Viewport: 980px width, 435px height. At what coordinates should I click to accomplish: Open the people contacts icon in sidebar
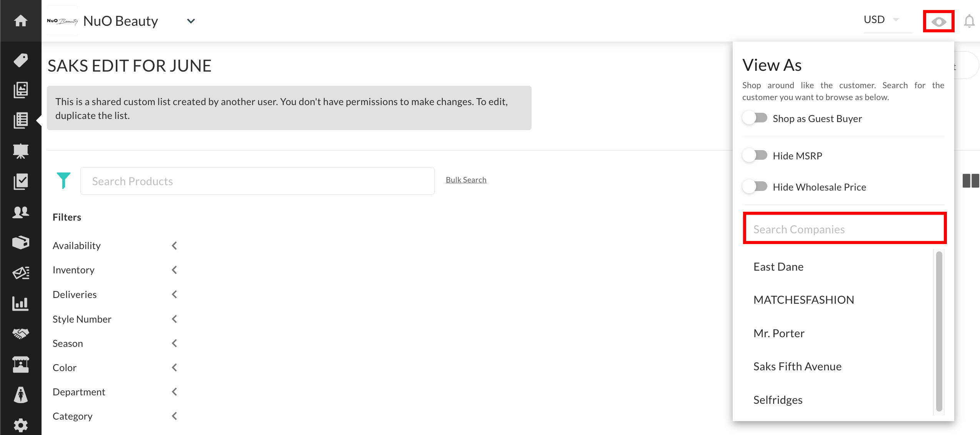point(21,212)
